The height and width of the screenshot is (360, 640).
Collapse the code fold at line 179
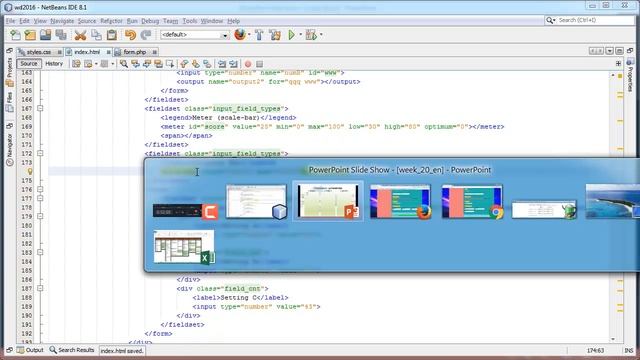40,216
